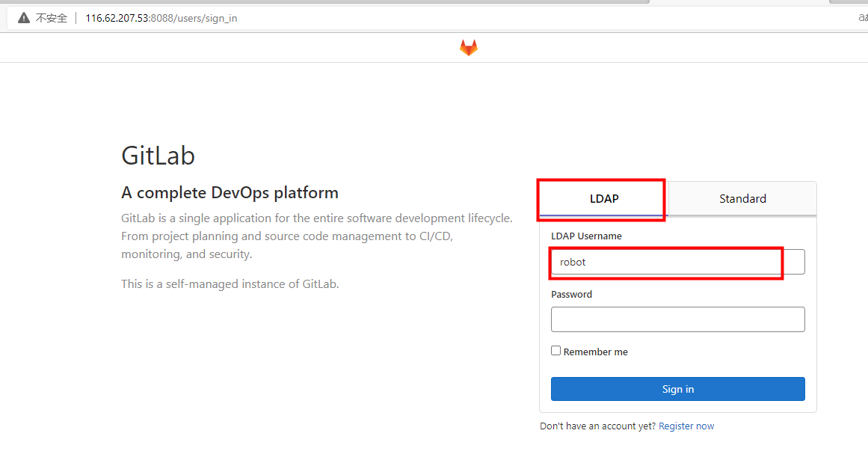The height and width of the screenshot is (469, 868).
Task: Click the GitLab fox logo
Action: (468, 48)
